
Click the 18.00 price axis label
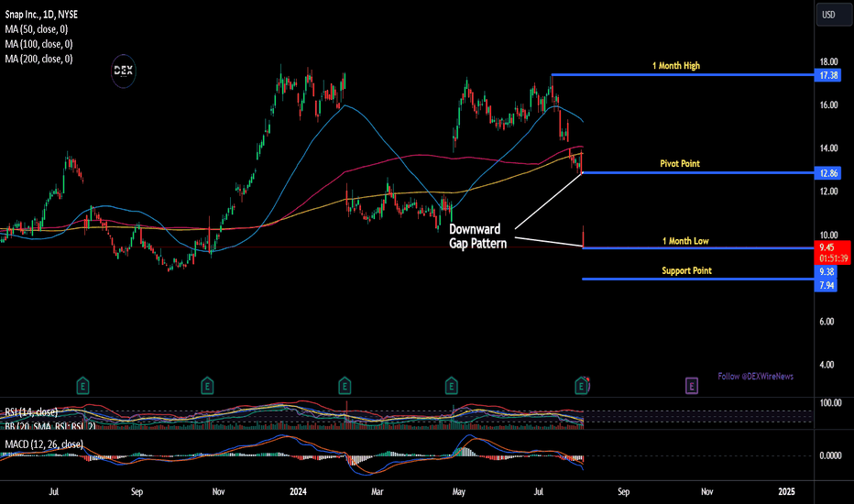(828, 61)
